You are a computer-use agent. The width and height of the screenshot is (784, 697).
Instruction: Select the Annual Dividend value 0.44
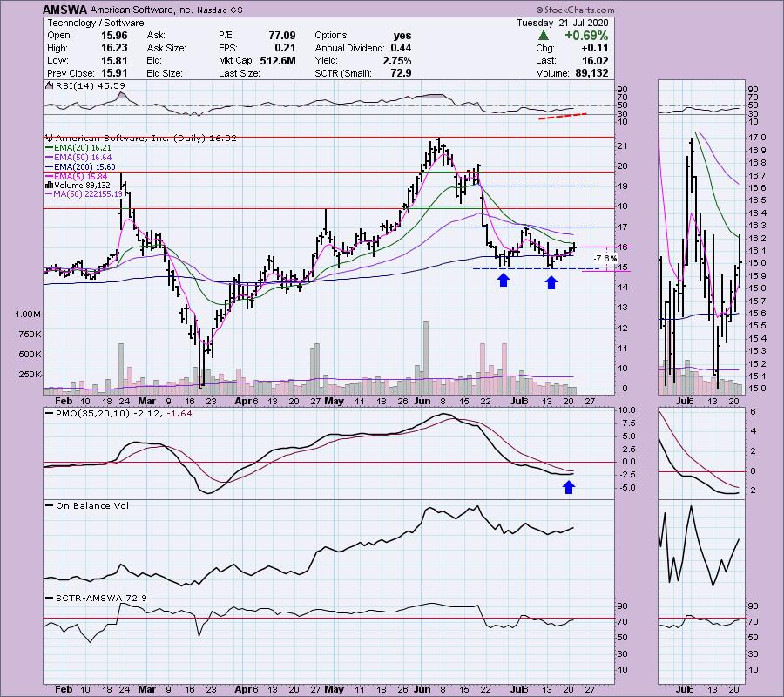401,48
